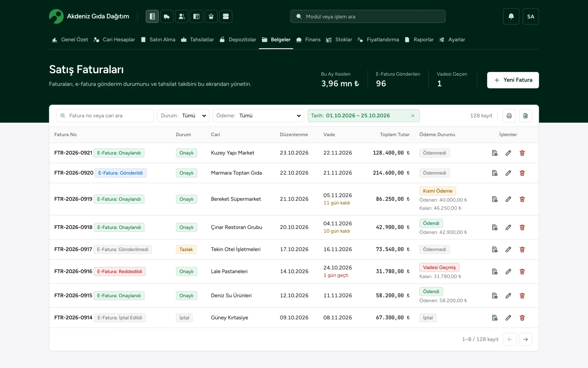The image size is (588, 368).
Task: Focus the Modül veya işlem ara search box
Action: (368, 16)
